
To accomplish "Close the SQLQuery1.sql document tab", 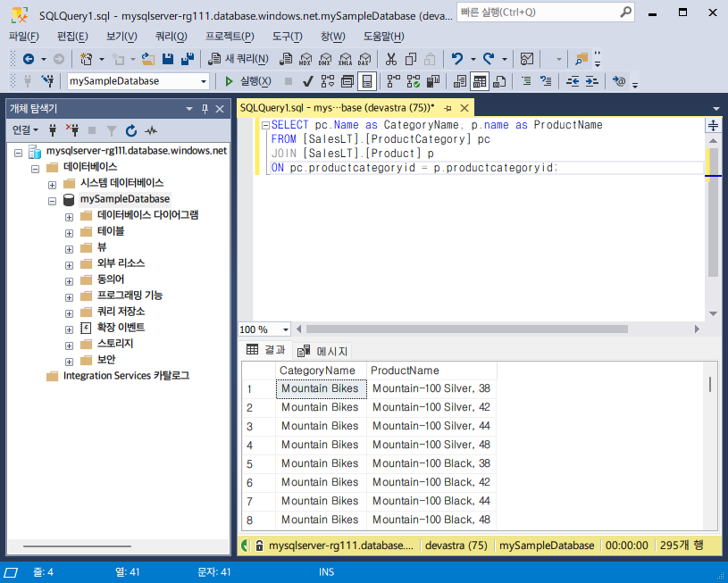I will [464, 108].
